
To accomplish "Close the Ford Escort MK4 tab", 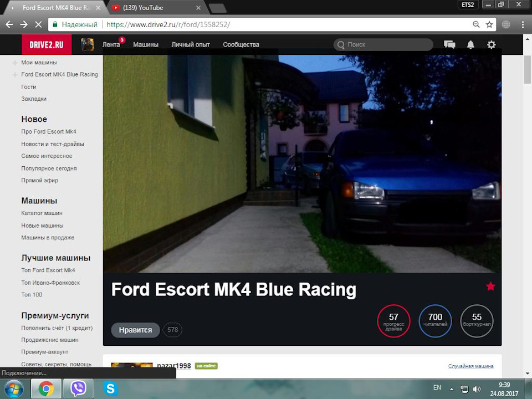I will point(98,7).
